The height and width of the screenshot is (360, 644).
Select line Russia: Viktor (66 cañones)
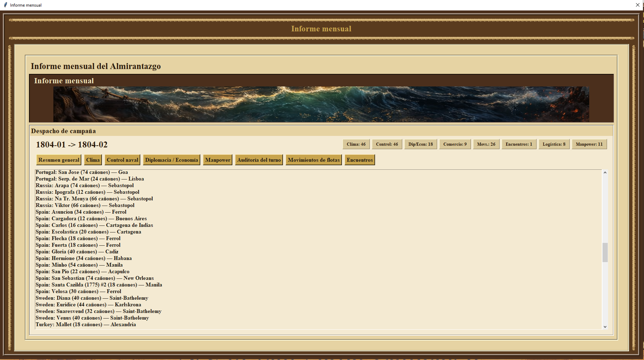pos(85,205)
